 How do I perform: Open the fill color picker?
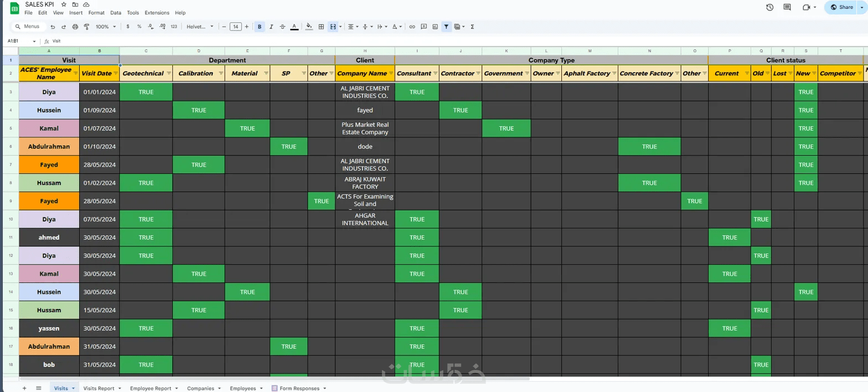pos(309,27)
